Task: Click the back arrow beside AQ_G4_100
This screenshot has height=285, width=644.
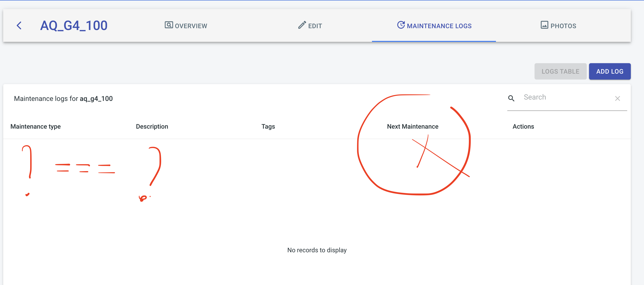Action: coord(19,25)
